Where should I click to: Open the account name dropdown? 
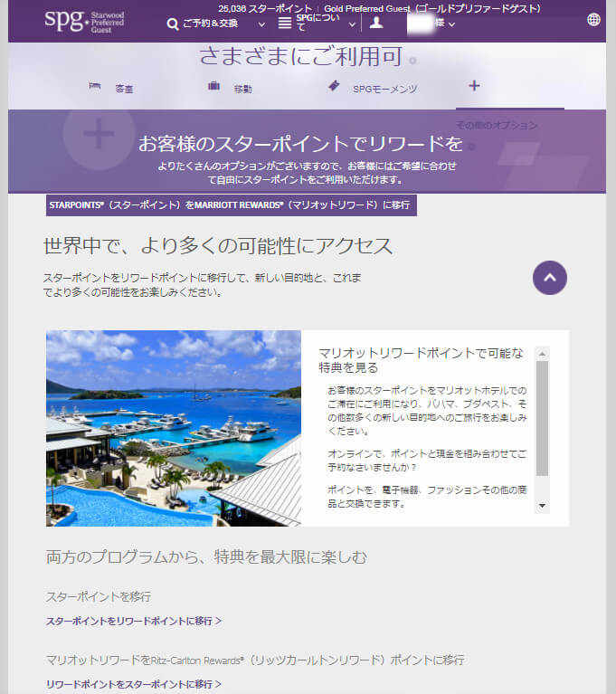[431, 24]
